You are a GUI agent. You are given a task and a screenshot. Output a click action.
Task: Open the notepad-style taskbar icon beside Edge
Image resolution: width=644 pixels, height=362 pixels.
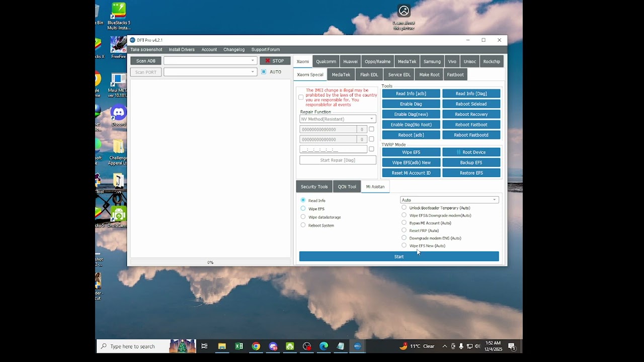point(341,346)
